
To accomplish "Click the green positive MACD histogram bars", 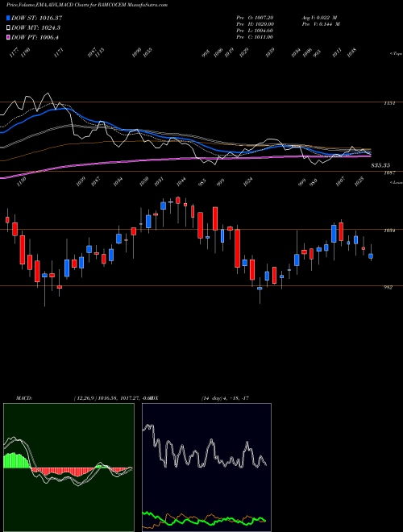I will coord(16,461).
